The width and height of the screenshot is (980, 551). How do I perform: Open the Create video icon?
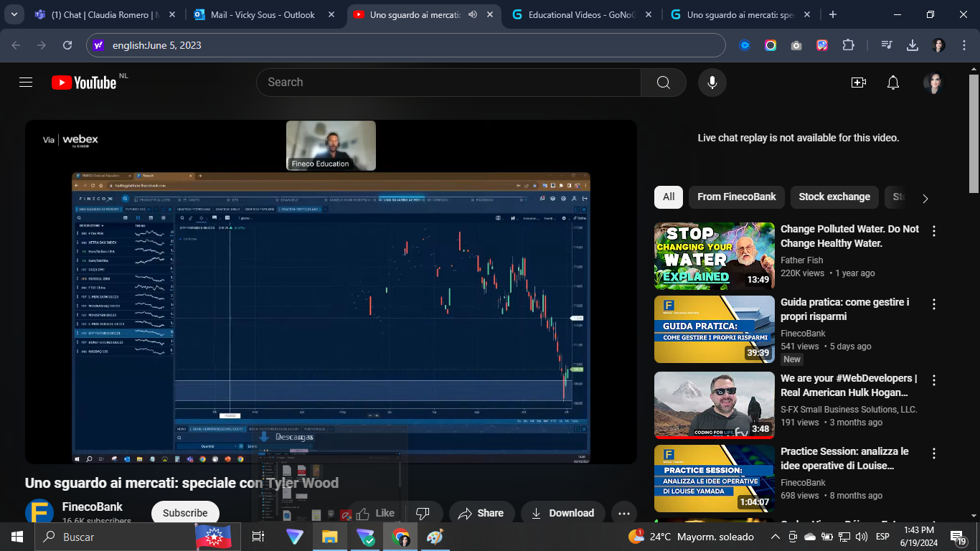pos(859,83)
